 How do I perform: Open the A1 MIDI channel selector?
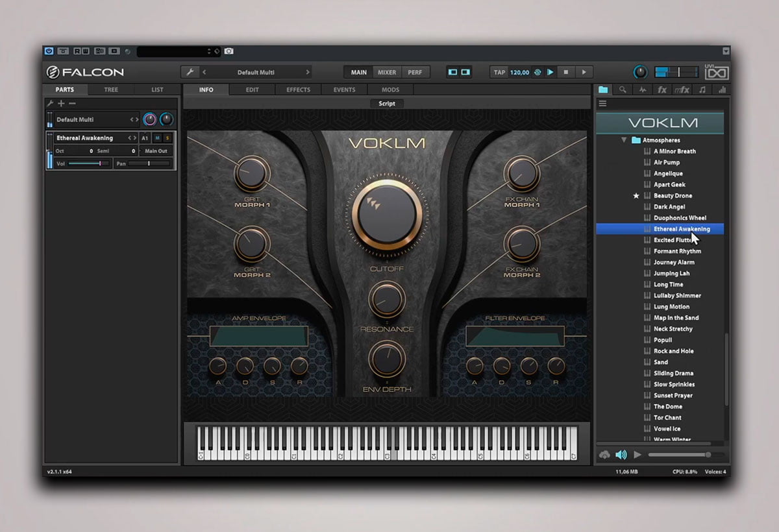coord(145,138)
